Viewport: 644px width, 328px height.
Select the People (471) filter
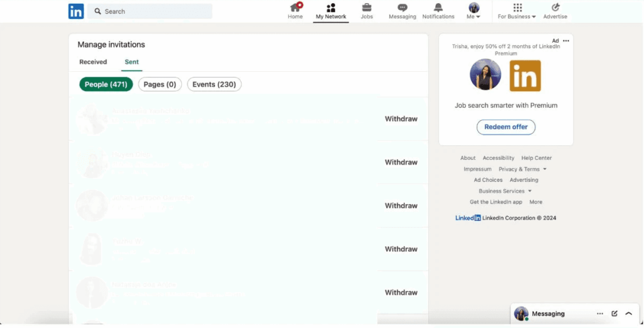click(106, 84)
